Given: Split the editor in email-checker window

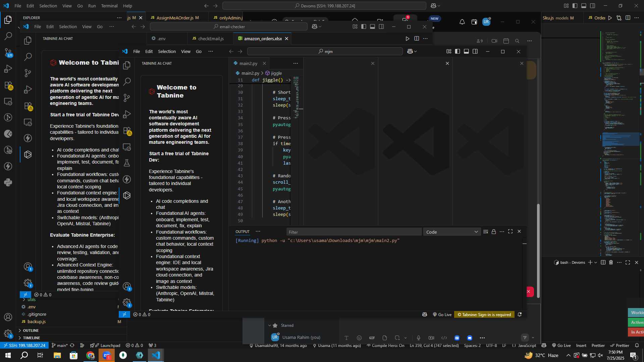Looking at the screenshot, I should (417, 39).
